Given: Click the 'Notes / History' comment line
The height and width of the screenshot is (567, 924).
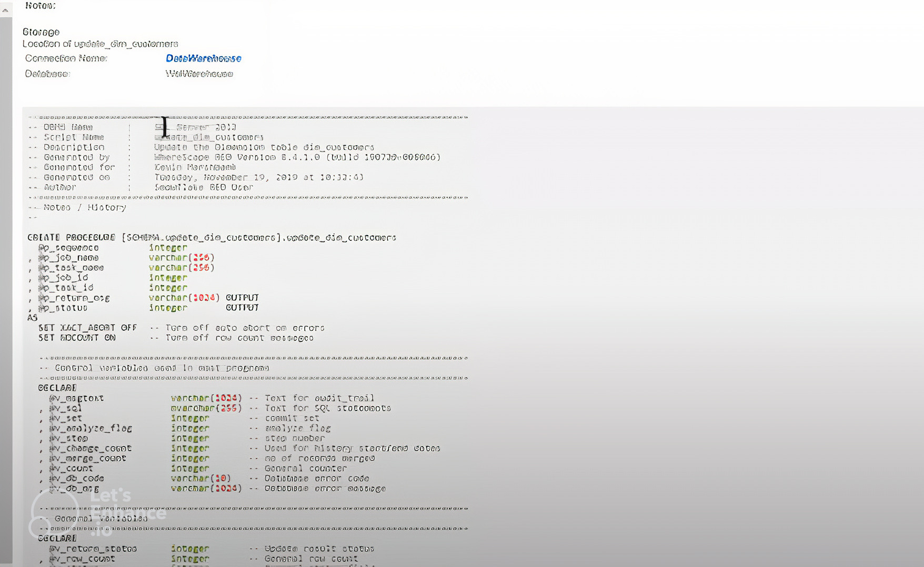Looking at the screenshot, I should click(x=77, y=208).
